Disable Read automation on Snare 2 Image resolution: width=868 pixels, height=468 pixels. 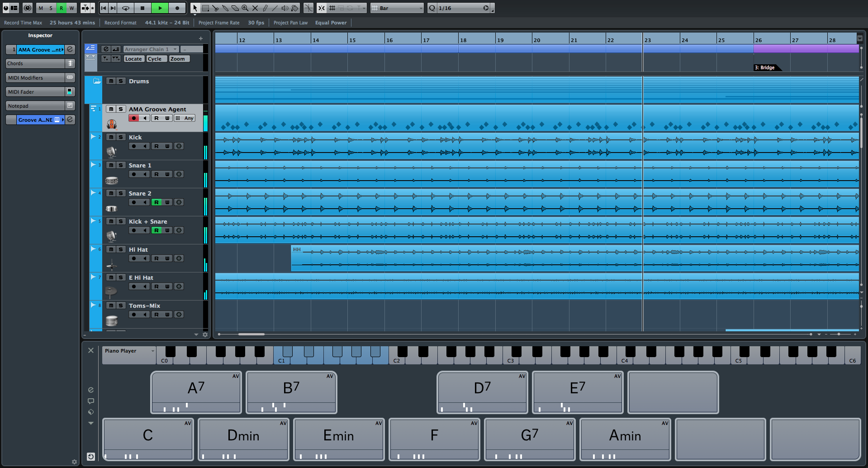point(156,202)
